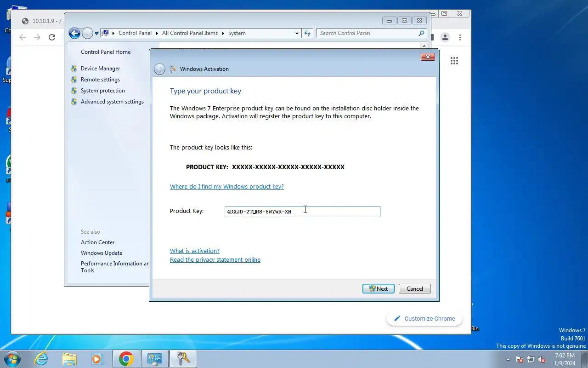This screenshot has width=588, height=368.
Task: Click 'All Control Panel Items' breadcrumb
Action: (x=190, y=33)
